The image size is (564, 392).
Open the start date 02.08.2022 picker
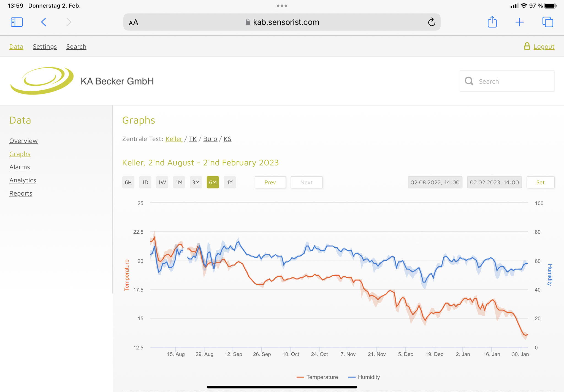[x=435, y=182]
